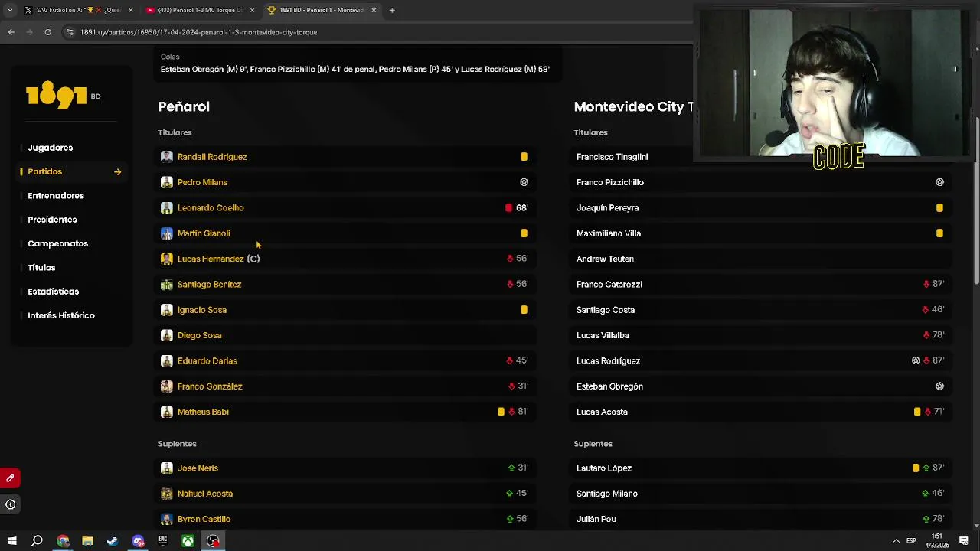Click Santiago Benítez's player avatar
This screenshot has width=980, height=551.
click(166, 284)
